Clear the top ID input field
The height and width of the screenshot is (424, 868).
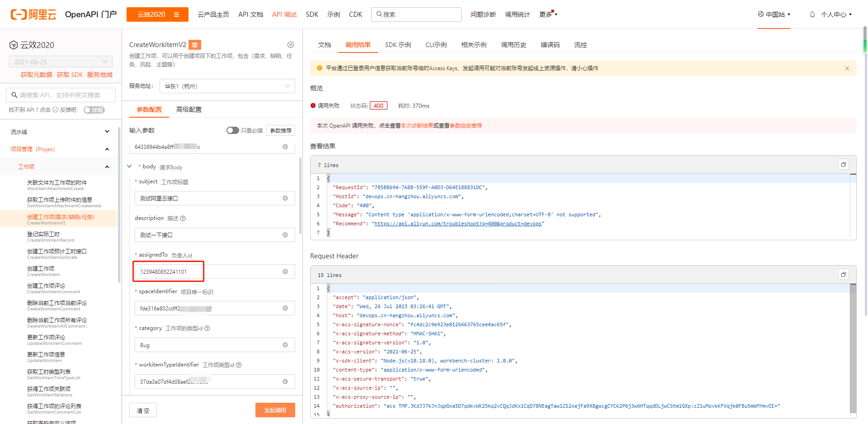click(x=285, y=147)
